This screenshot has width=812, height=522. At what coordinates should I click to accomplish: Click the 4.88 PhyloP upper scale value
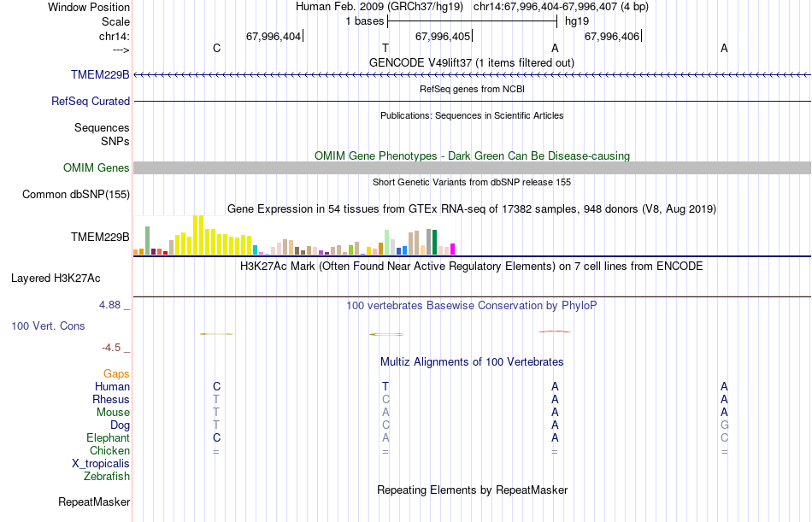109,304
